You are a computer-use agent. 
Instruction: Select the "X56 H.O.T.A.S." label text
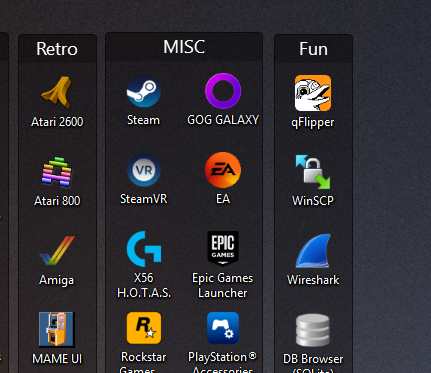(x=144, y=285)
